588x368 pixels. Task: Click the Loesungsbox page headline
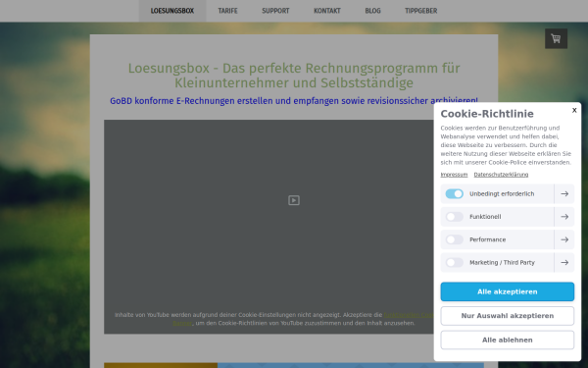294,76
